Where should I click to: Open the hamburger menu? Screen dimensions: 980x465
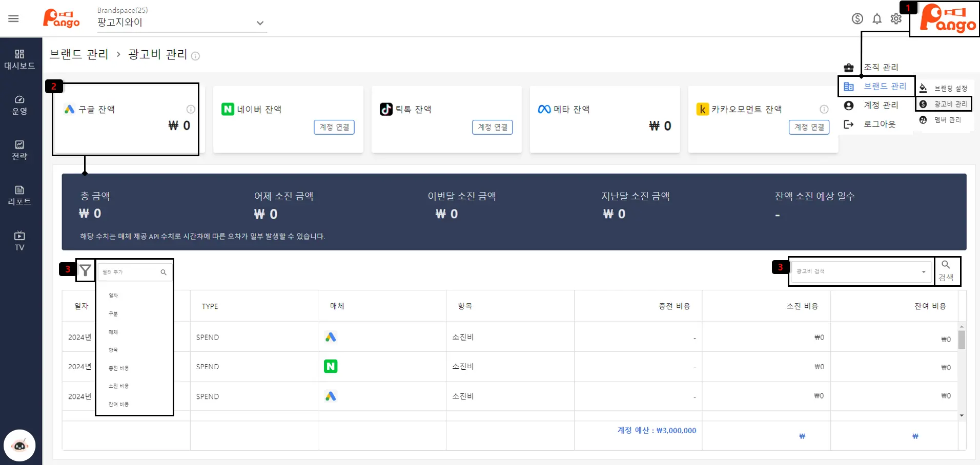[x=14, y=19]
